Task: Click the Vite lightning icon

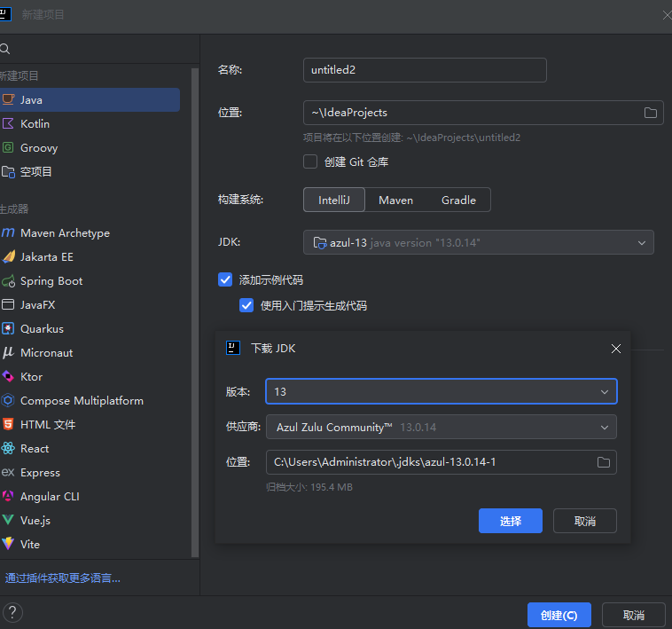Action: point(8,544)
